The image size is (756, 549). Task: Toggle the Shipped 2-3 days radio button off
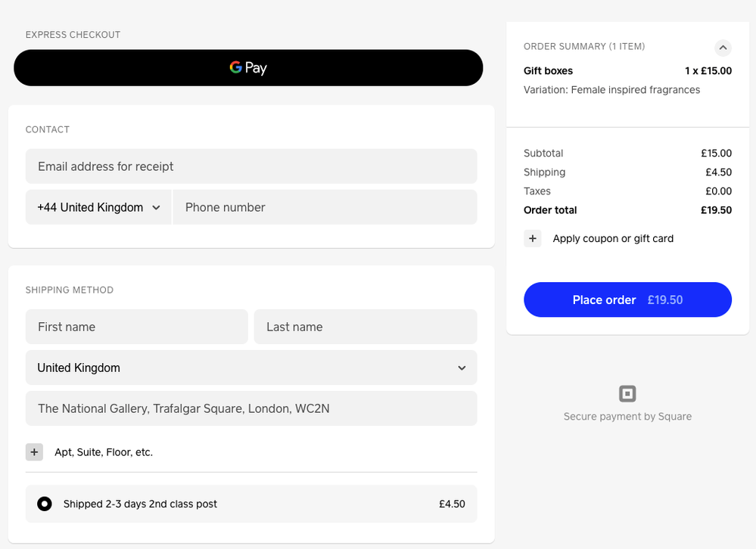click(45, 504)
